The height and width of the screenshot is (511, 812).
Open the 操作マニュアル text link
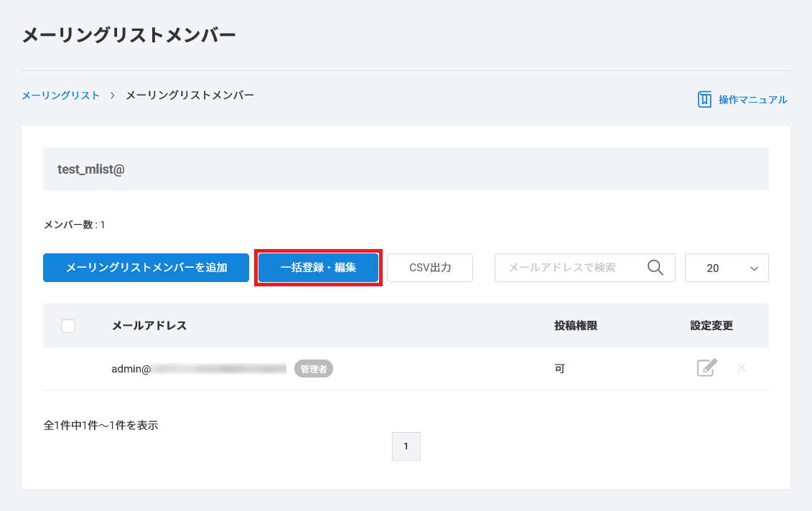tap(752, 100)
